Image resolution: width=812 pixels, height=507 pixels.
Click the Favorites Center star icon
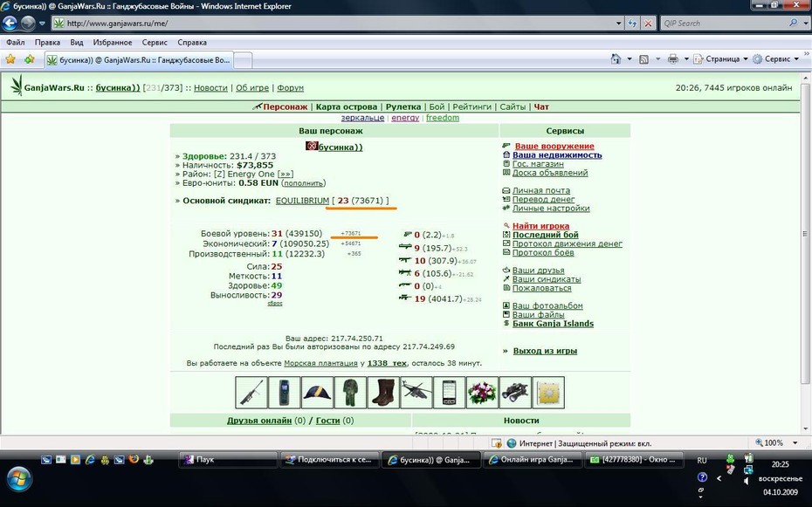(10, 59)
